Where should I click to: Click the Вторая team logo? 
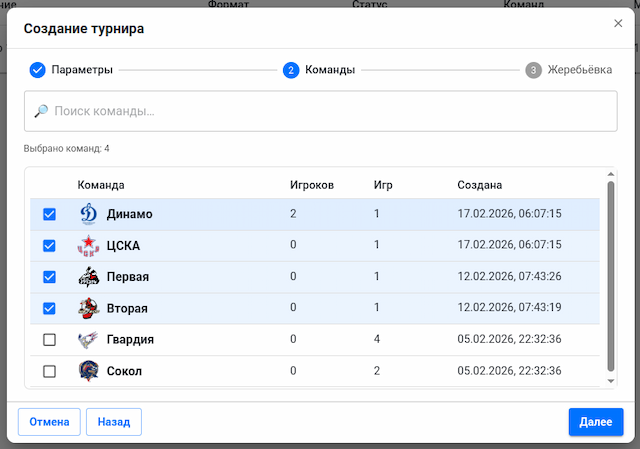pyautogui.click(x=89, y=308)
